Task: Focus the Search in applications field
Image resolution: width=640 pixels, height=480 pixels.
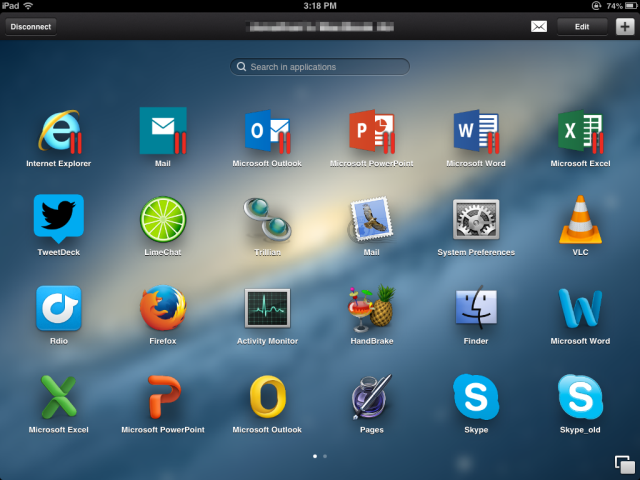Action: (x=320, y=67)
